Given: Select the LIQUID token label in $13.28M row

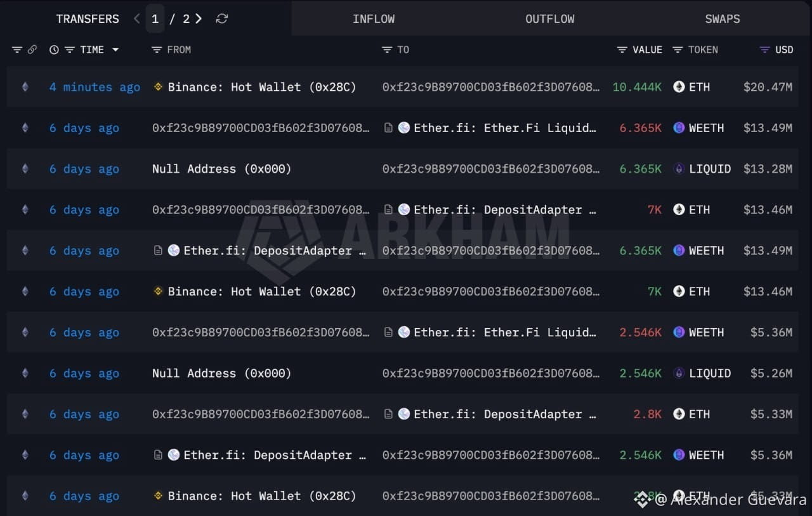Looking at the screenshot, I should click(x=710, y=169).
